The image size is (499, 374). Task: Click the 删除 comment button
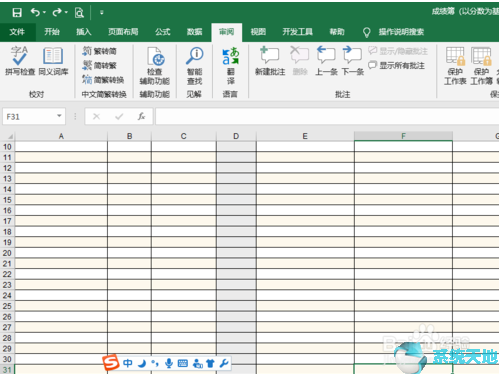[x=300, y=61]
